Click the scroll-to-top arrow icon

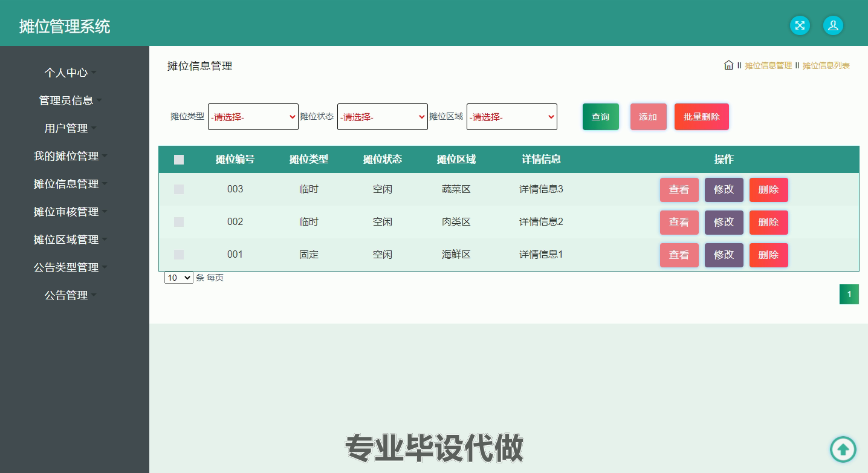coord(843,449)
